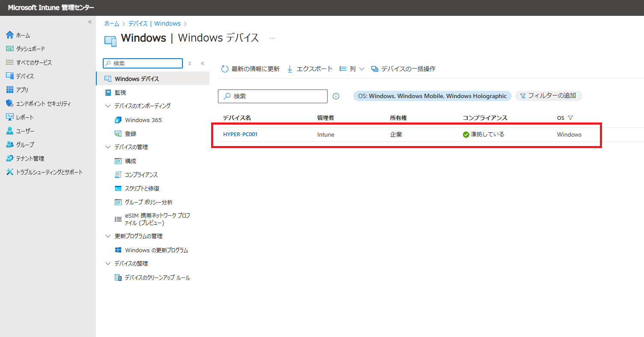Click the アプリ grid icon
644x337 pixels.
coord(10,90)
